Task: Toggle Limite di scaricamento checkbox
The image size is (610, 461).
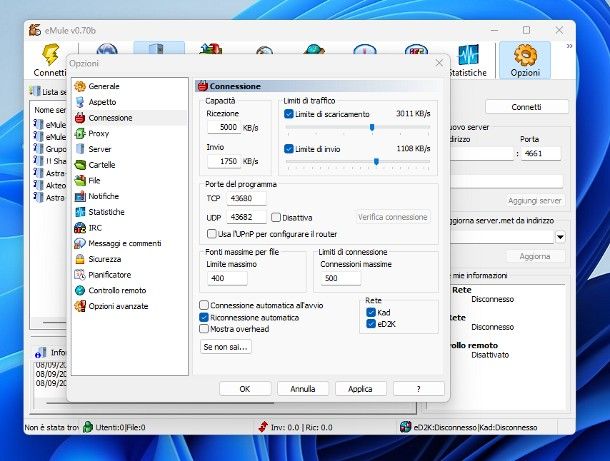Action: coord(289,114)
